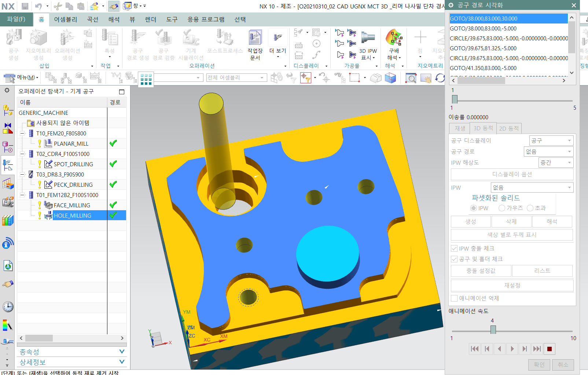Switch to 3D 동적 tab
This screenshot has height=375, width=588.
click(x=483, y=128)
